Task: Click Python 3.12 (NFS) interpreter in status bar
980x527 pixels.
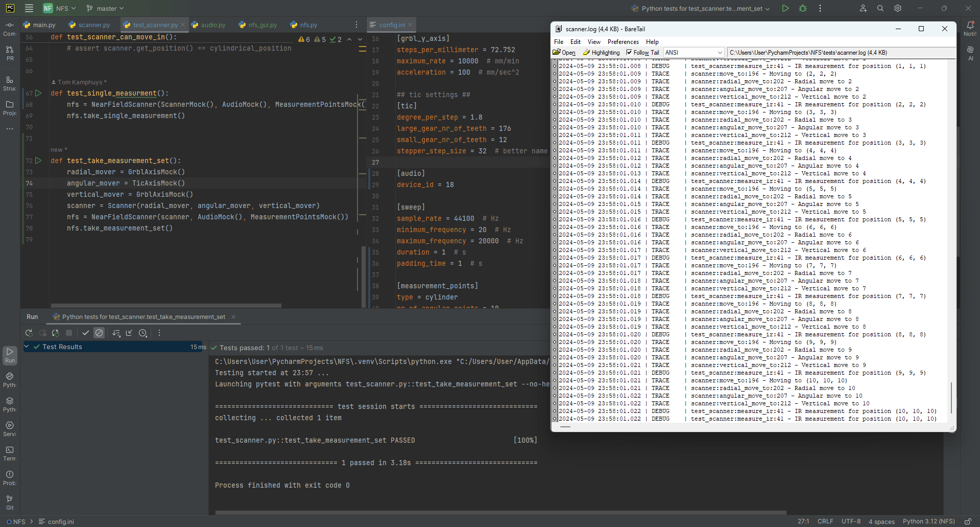Action: pyautogui.click(x=928, y=521)
